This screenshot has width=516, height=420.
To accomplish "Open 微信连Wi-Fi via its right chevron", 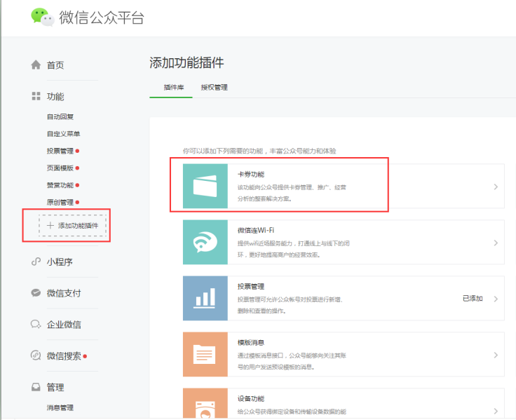I will point(496,243).
